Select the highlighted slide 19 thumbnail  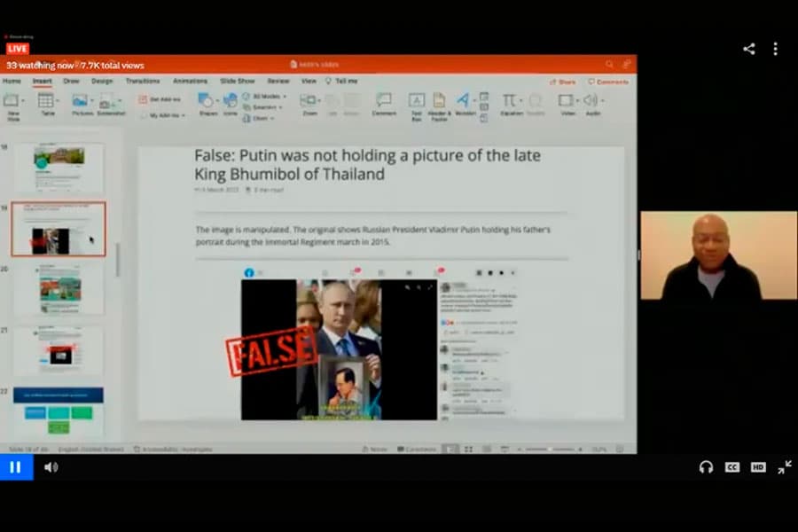[59, 229]
